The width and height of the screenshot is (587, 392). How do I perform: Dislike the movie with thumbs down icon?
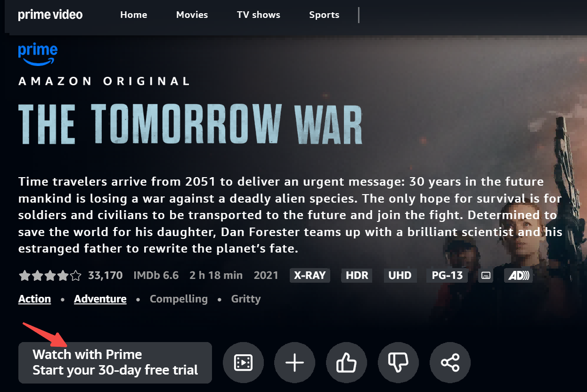coord(399,362)
